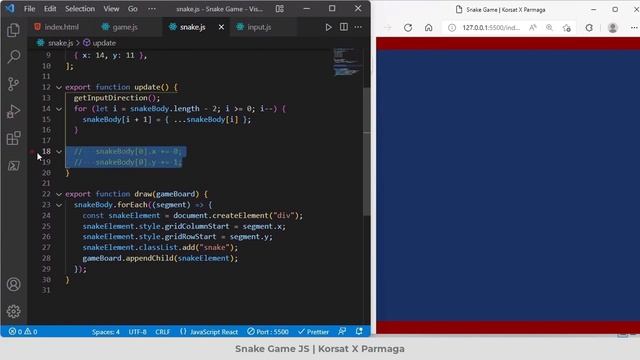
Task: Click the feedback icon in status bar
Action: tap(342, 331)
